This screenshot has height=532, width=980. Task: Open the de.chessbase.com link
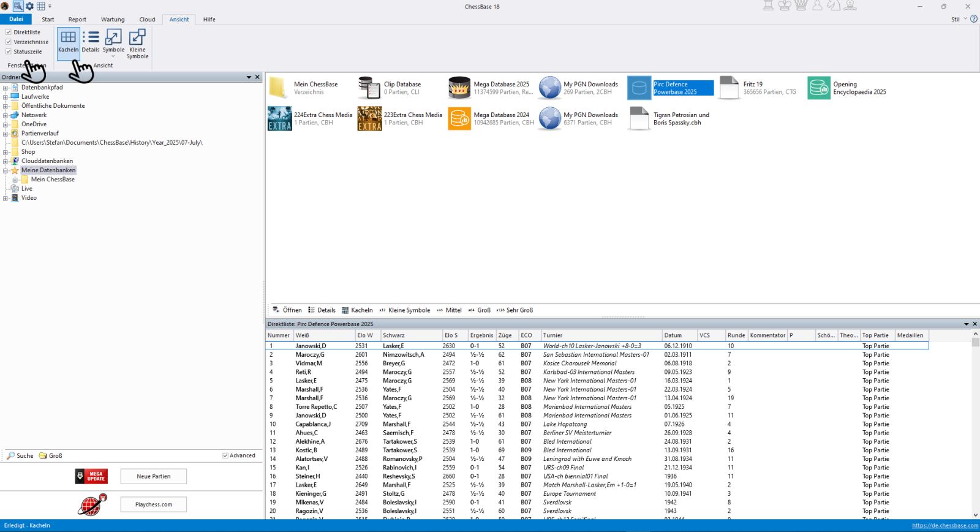click(x=944, y=525)
